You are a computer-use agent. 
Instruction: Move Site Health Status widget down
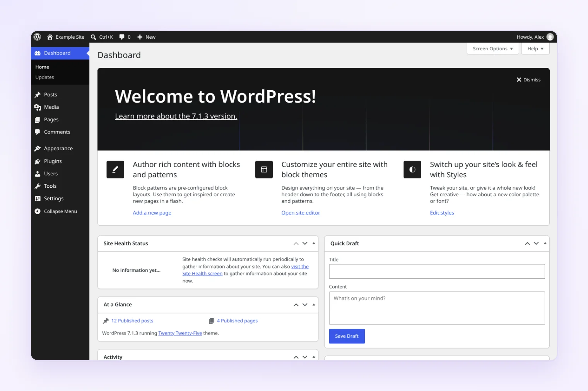coord(305,244)
